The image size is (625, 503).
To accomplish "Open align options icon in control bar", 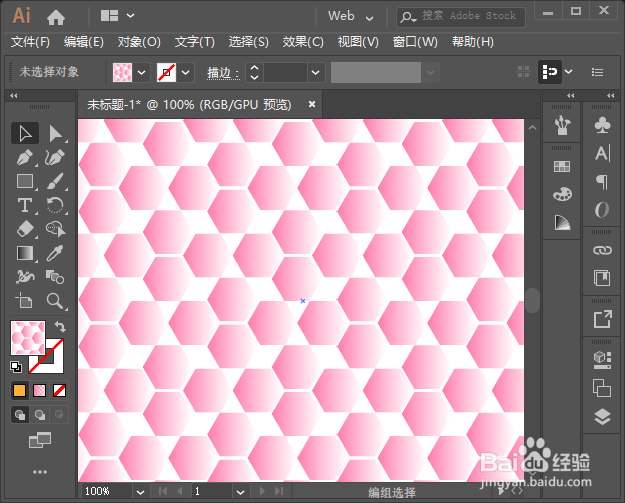I will 550,72.
